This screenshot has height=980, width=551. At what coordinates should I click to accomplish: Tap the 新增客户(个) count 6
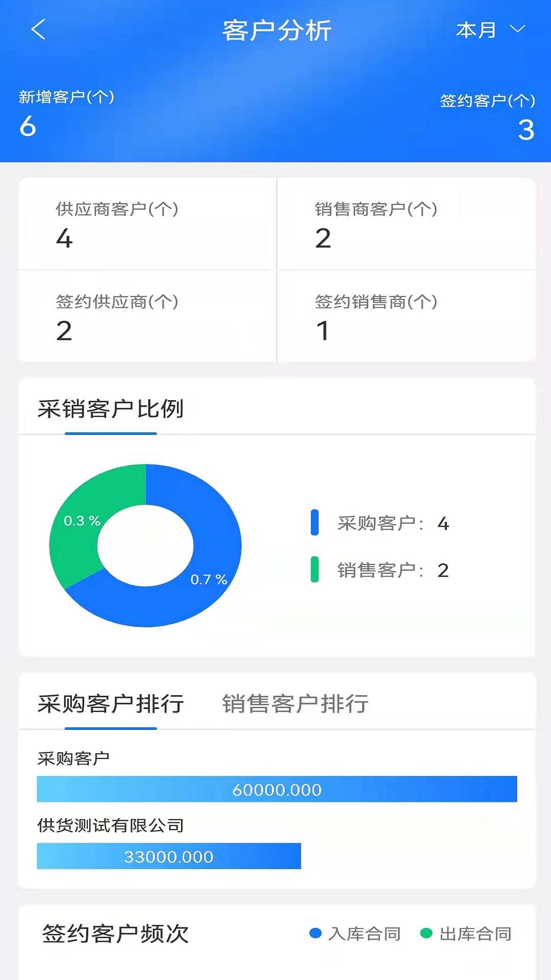[x=28, y=126]
